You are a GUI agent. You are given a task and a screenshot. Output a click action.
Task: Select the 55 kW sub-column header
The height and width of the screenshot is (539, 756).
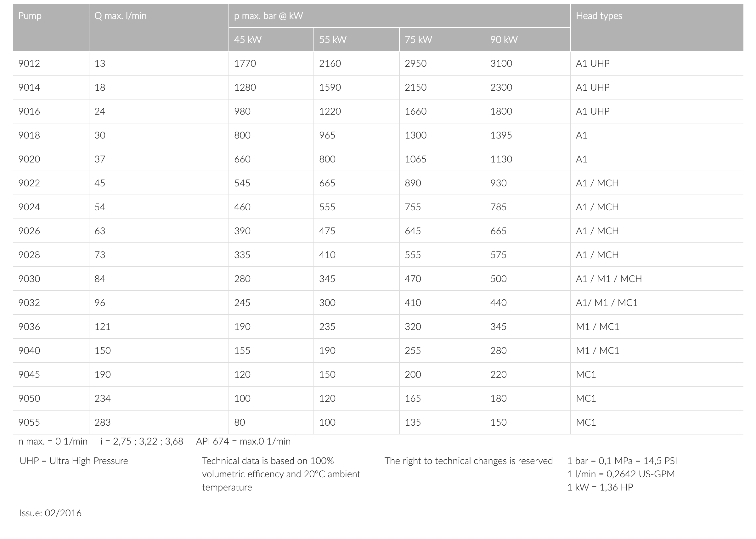[x=333, y=40]
